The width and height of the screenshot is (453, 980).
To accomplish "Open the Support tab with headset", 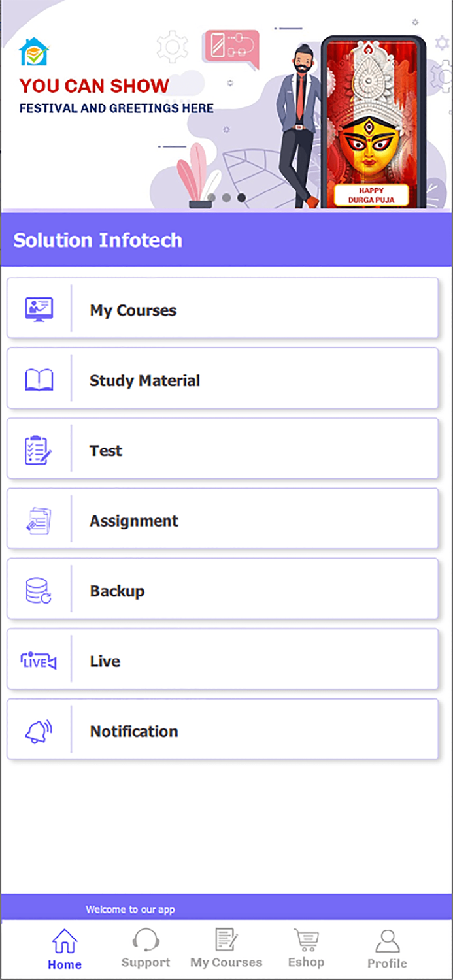I will coord(145,949).
